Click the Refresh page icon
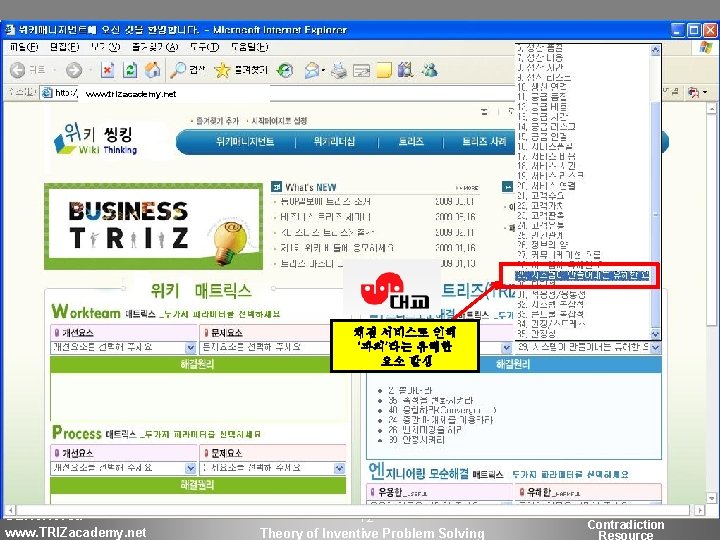720x540 pixels. coord(130,70)
